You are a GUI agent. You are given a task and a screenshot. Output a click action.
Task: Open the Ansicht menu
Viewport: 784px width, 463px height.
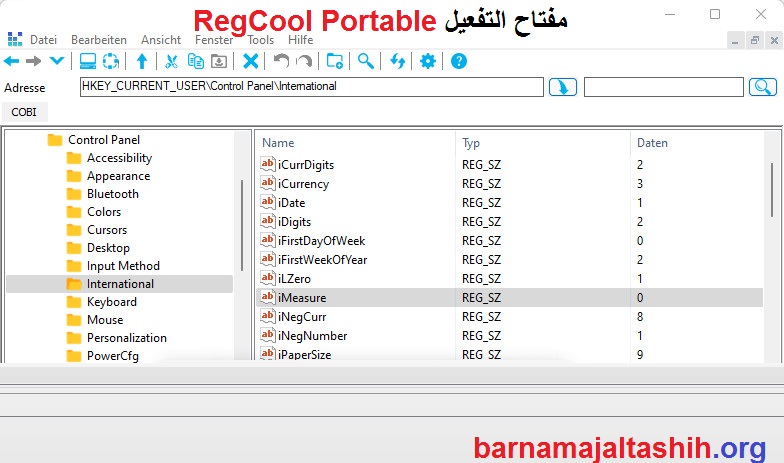pos(161,40)
